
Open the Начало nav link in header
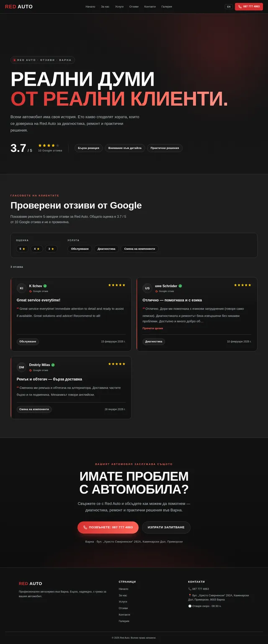[x=90, y=7]
